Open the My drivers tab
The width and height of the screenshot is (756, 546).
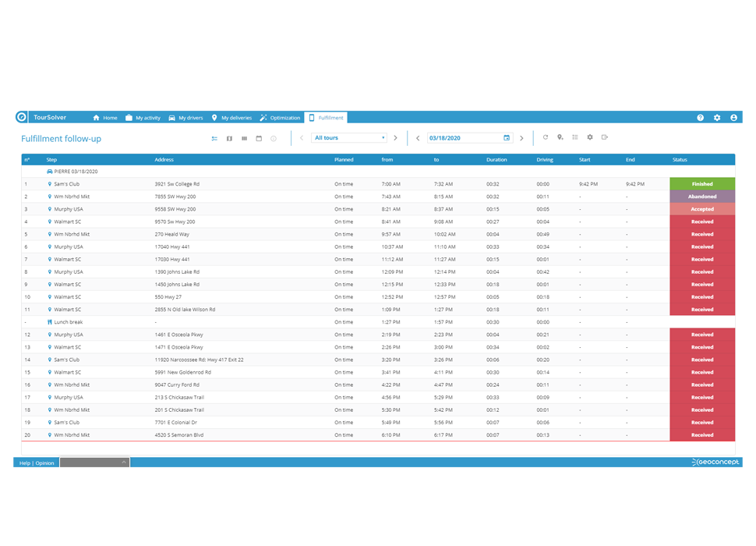pos(185,118)
